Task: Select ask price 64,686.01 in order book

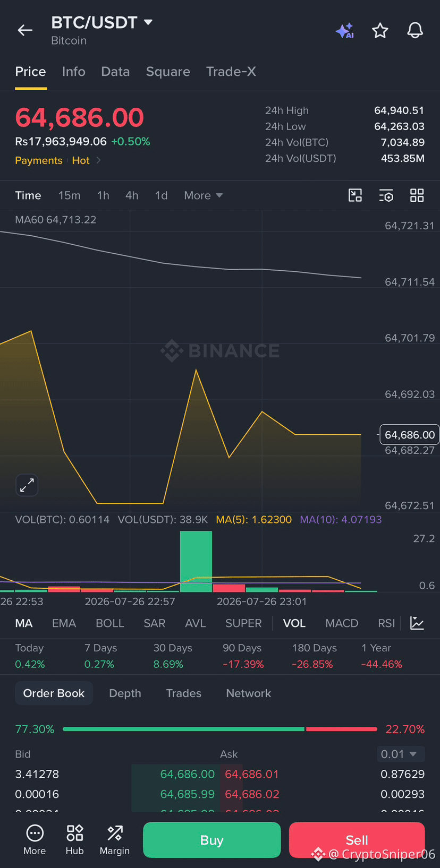Action: click(252, 774)
